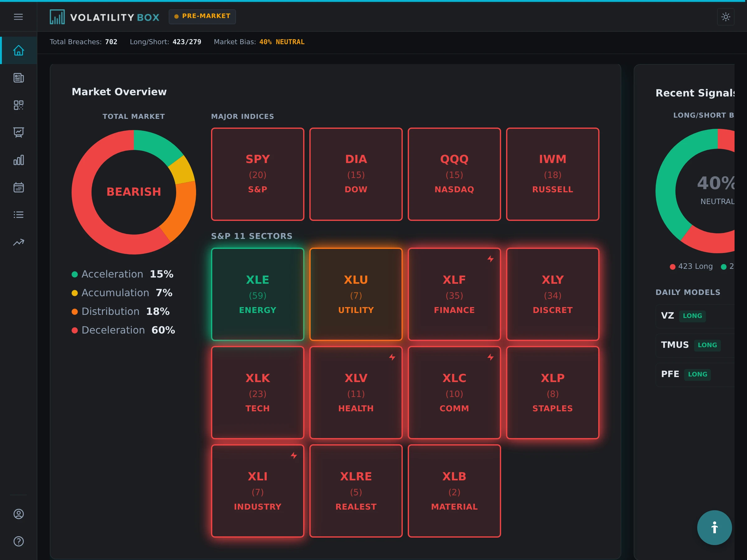Open the IWM Russell index card

point(552,174)
